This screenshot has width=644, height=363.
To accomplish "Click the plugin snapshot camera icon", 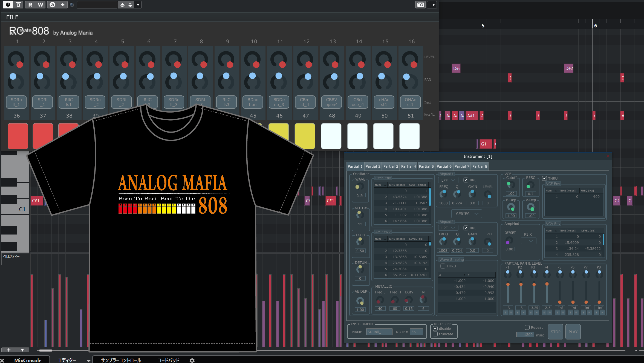I will click(421, 5).
